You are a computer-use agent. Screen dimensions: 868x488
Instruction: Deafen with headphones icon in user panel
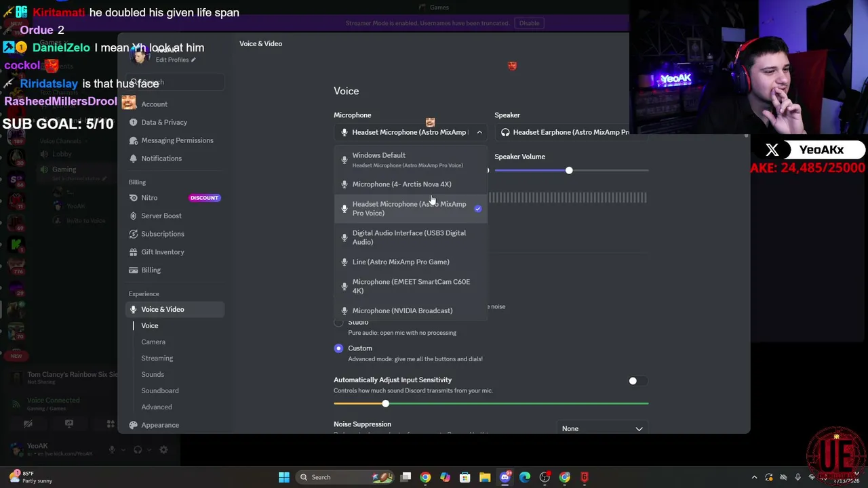pos(138,449)
